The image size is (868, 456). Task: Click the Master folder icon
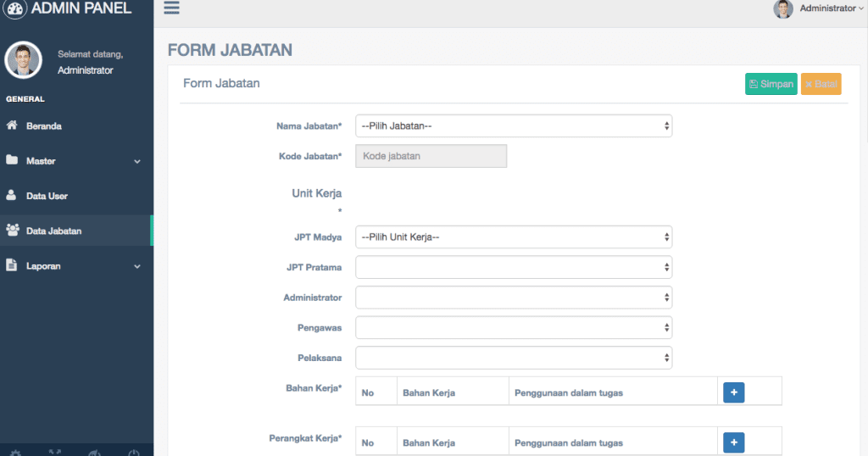(12, 160)
